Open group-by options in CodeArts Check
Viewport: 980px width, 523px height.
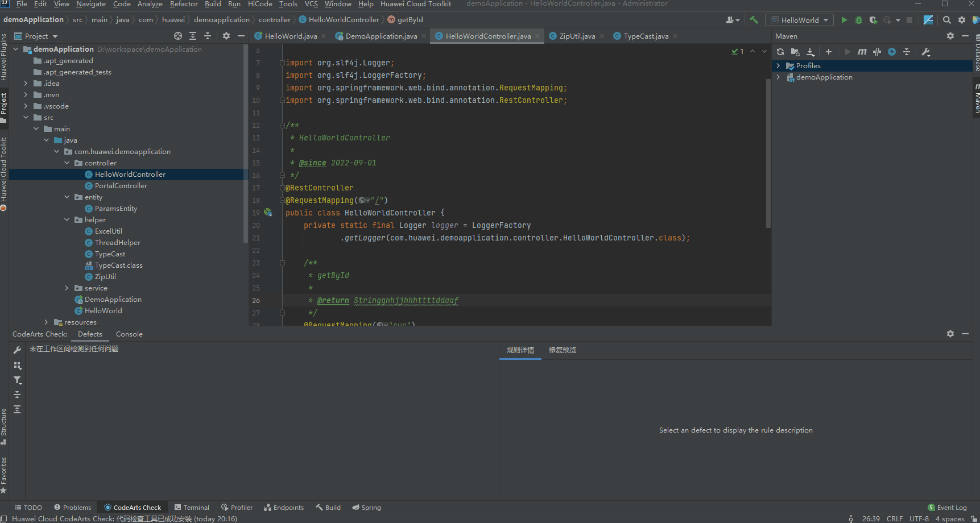tap(17, 366)
